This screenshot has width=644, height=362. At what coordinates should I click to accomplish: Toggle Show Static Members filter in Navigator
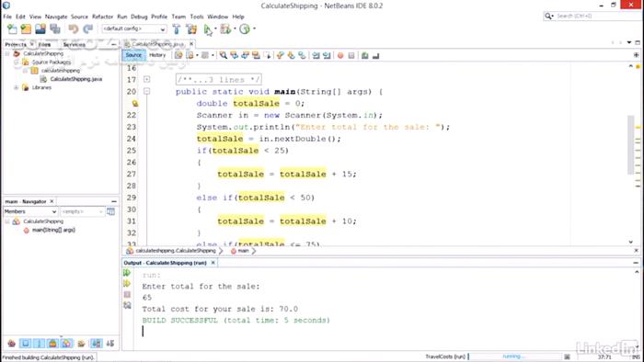tap(39, 344)
